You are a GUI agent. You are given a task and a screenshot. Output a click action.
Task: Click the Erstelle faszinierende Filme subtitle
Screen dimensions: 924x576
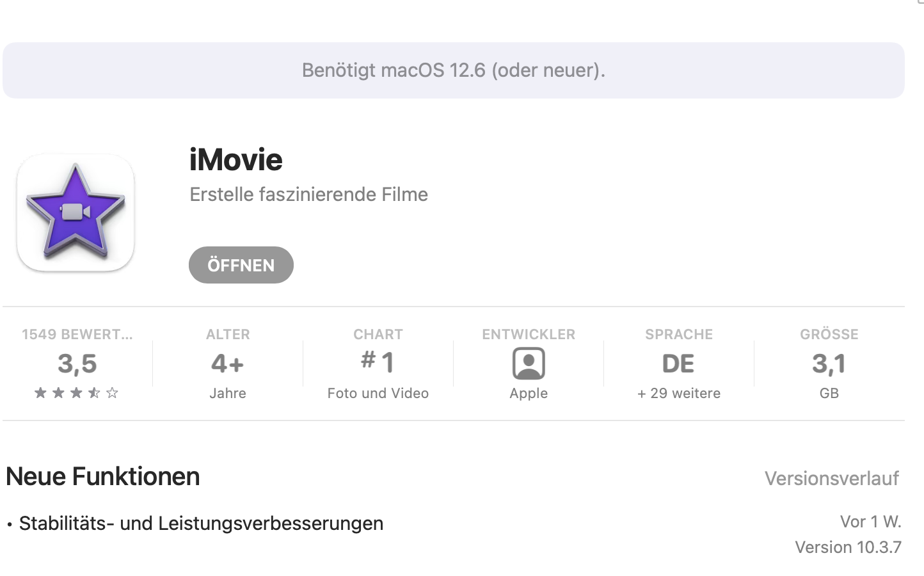308,195
